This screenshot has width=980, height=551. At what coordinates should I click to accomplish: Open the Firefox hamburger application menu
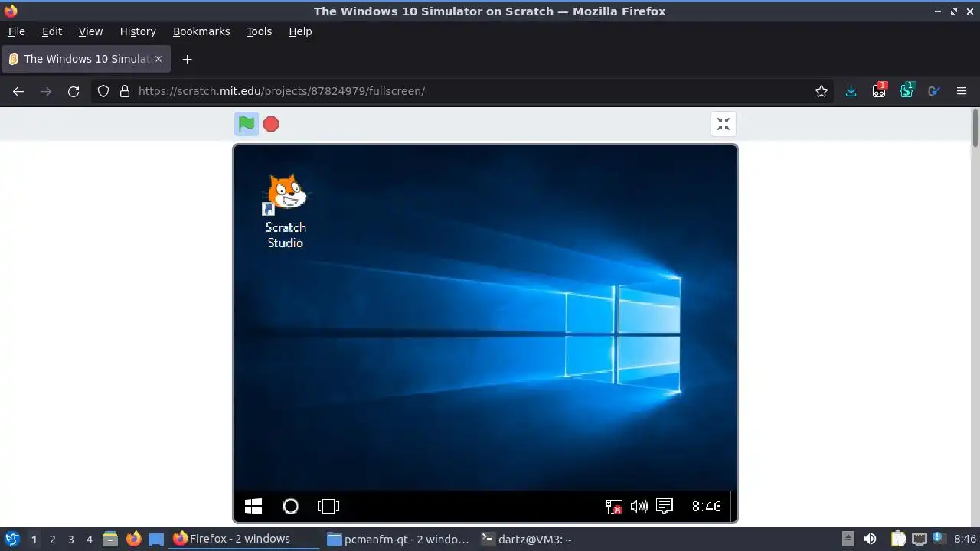[962, 91]
